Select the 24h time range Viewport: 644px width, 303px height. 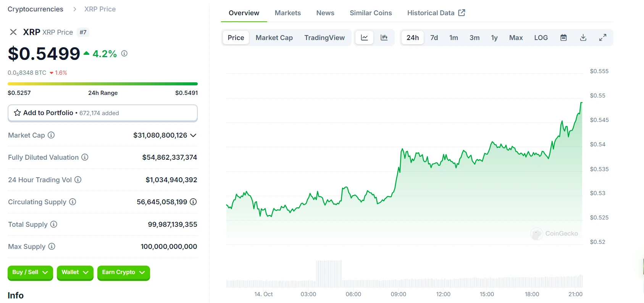click(413, 38)
